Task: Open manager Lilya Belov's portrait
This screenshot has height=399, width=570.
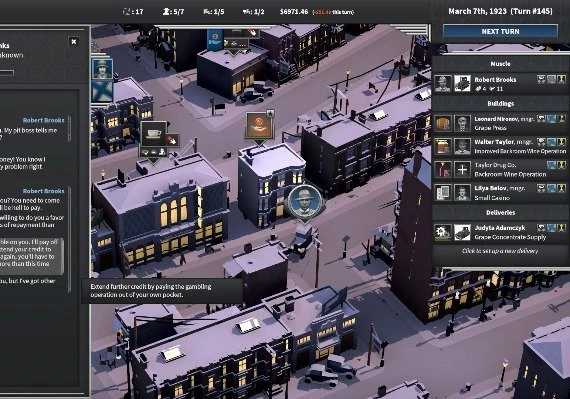Action: [x=462, y=193]
